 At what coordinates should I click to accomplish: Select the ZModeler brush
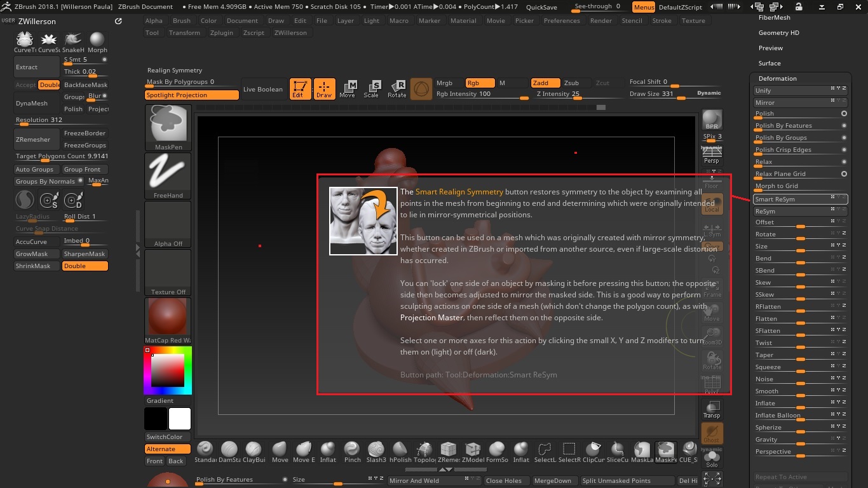coord(473,451)
